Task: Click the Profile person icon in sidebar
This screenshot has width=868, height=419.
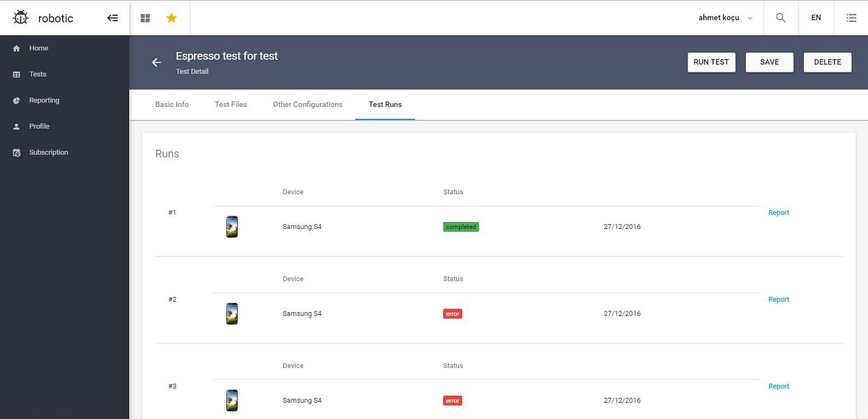Action: (x=17, y=126)
